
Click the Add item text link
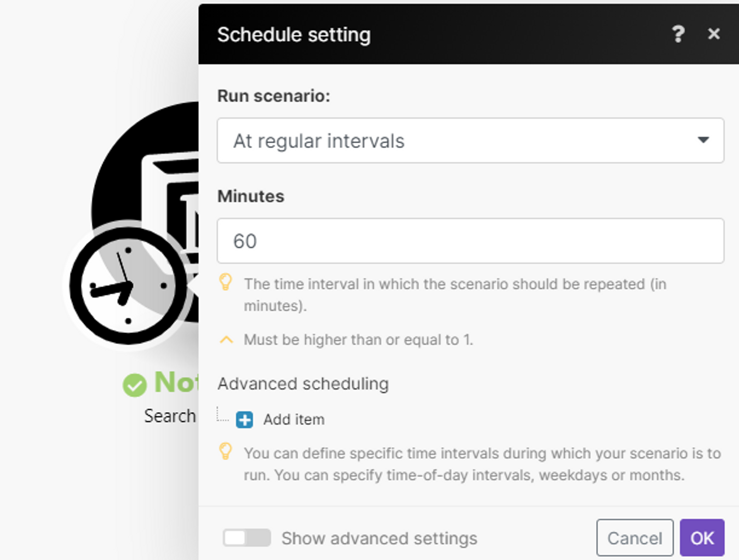pos(294,420)
